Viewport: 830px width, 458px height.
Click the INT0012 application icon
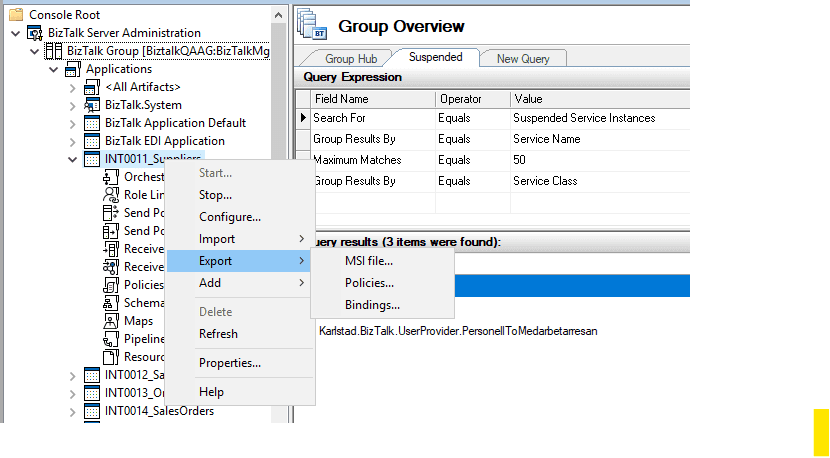(92, 375)
